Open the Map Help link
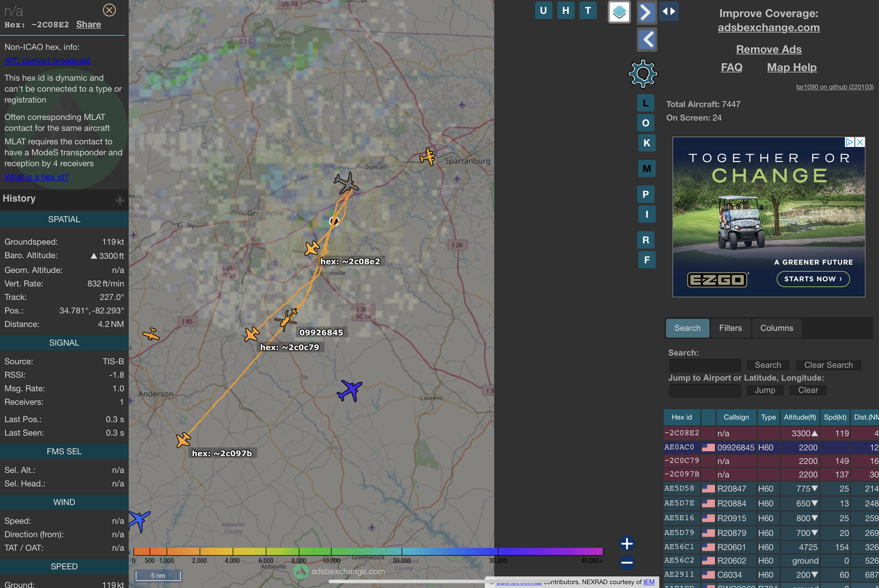Screen dimensions: 879x588 pyautogui.click(x=791, y=67)
